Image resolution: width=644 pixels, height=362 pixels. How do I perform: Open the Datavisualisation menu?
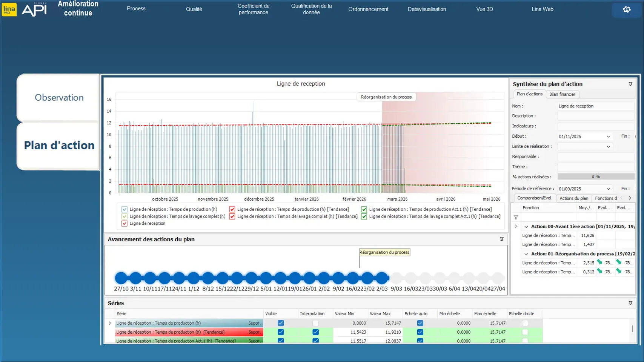427,9
